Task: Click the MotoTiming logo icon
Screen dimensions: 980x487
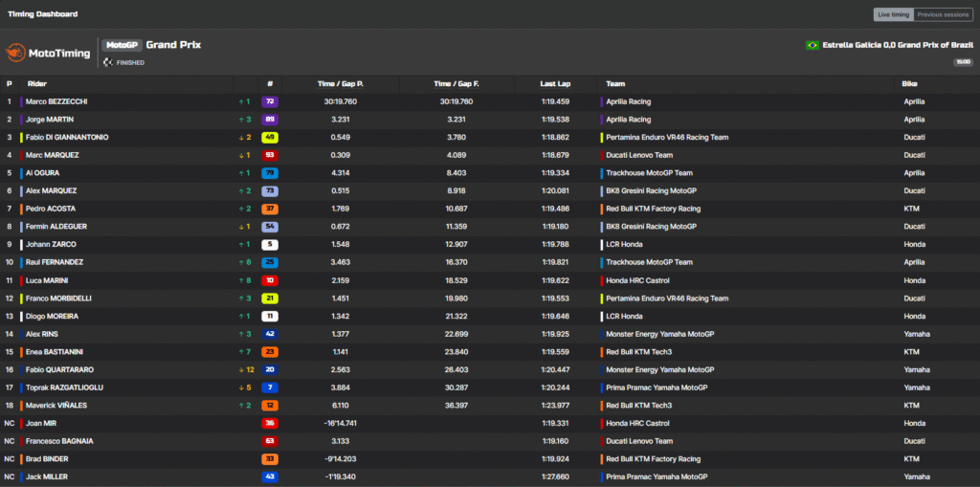Action: 16,53
